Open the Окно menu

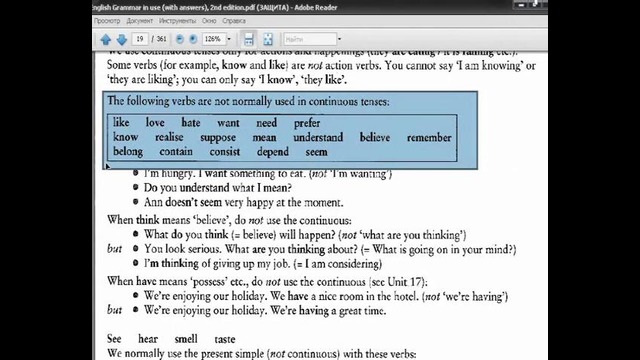click(x=209, y=21)
